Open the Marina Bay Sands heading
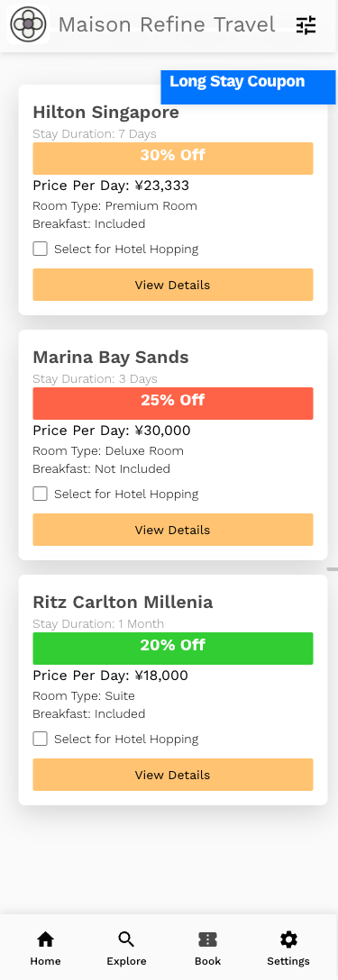Viewport: 338px width, 980px height. (x=111, y=358)
